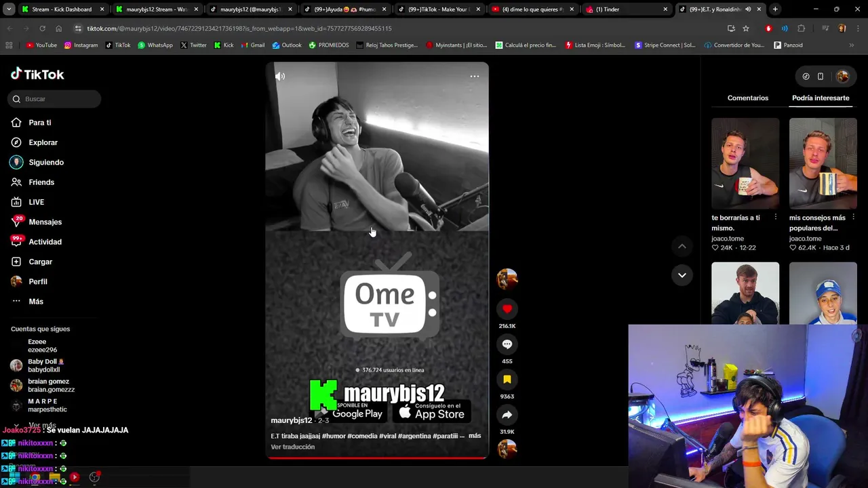Image resolution: width=868 pixels, height=488 pixels.
Task: Go to the previous video with up chevron
Action: point(682,247)
